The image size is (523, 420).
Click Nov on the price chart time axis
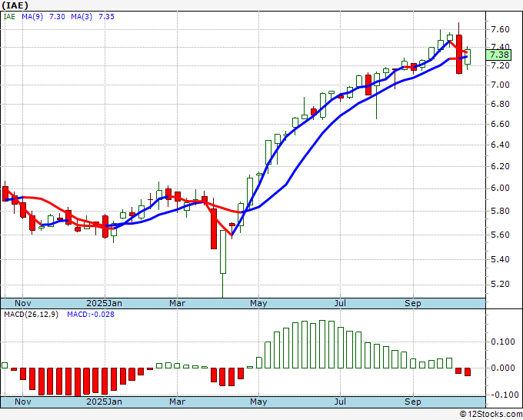[22, 303]
